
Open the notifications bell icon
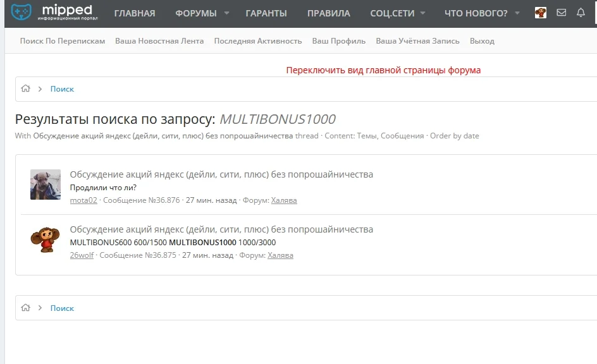coord(581,13)
